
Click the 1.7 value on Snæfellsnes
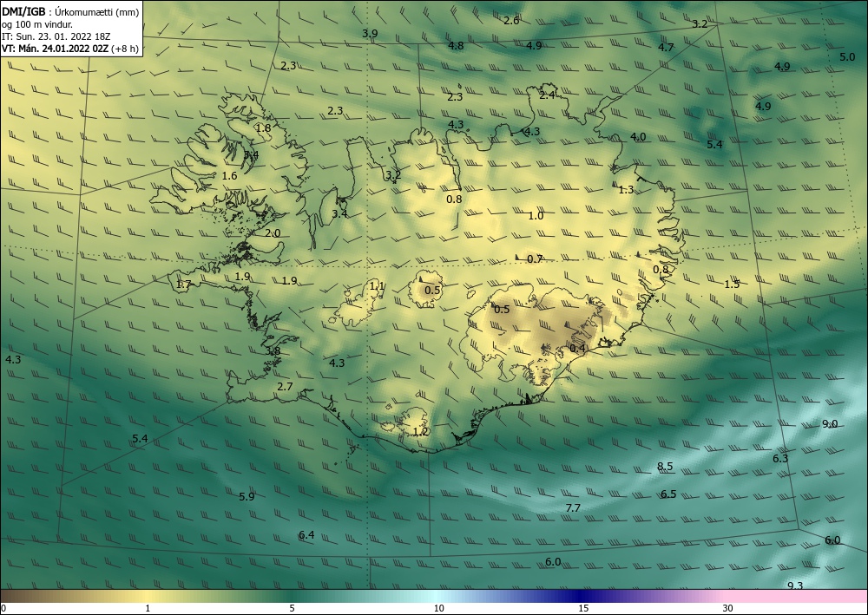tap(183, 285)
